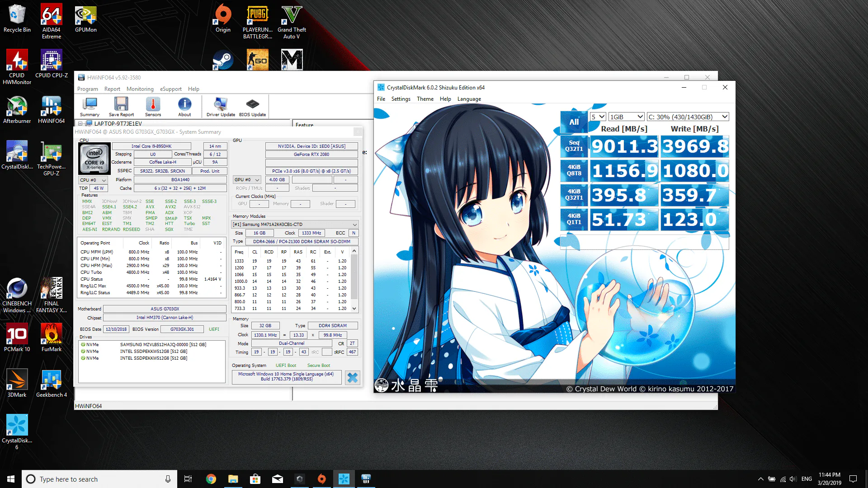Click the memory timings table scrollbar down arrow
The image size is (868, 488).
tap(354, 309)
